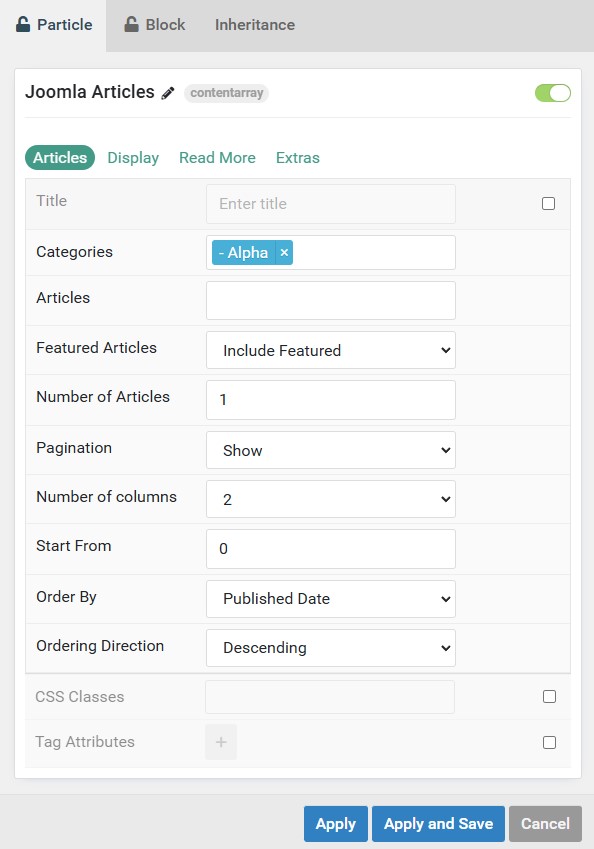Click the plus icon for Tag Attributes
The width and height of the screenshot is (594, 849).
(x=221, y=742)
